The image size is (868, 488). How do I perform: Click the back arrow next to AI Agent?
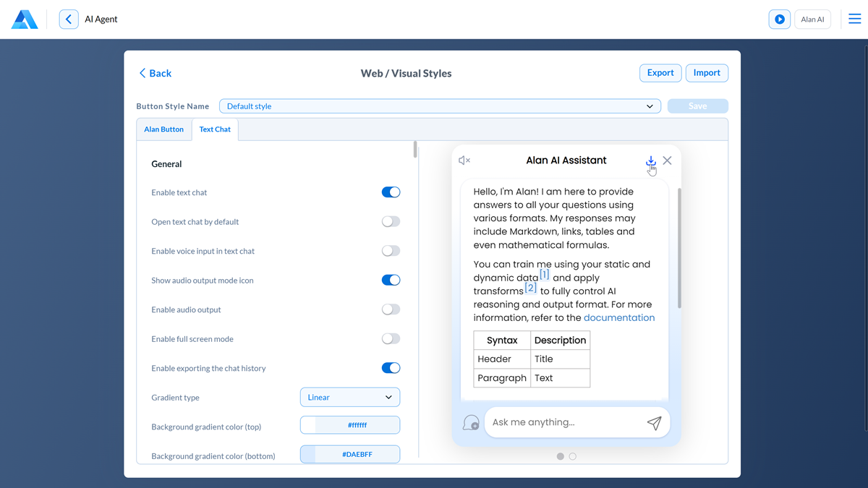69,20
